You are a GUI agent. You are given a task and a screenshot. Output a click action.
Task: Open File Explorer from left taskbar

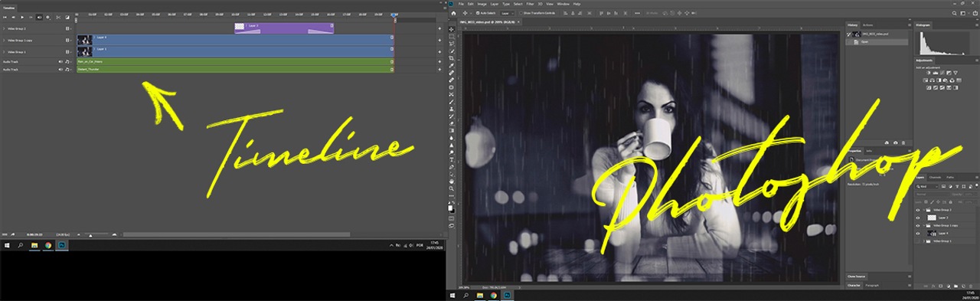coord(34,245)
